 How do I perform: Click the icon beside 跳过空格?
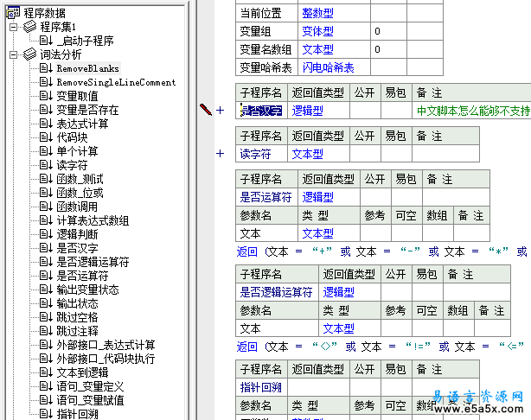[x=46, y=317]
